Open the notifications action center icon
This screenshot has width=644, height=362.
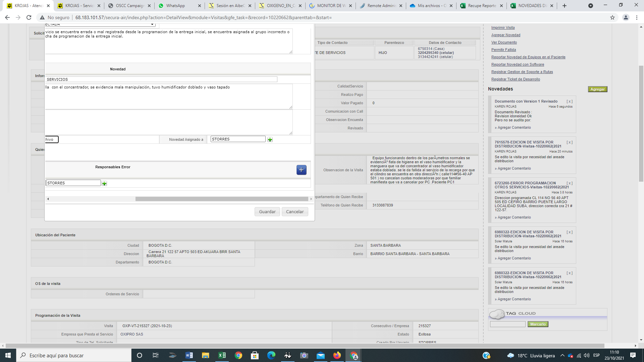633,355
